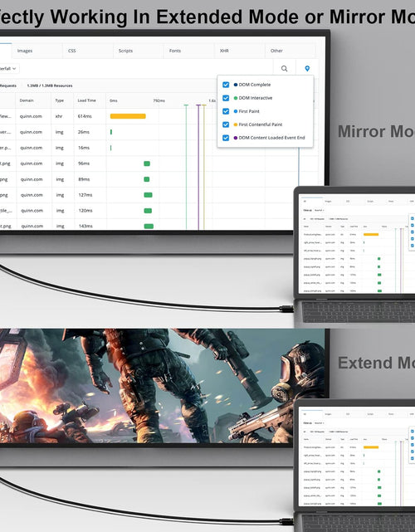
Task: Expand the Waterfall view dropdown
Action: click(9, 69)
